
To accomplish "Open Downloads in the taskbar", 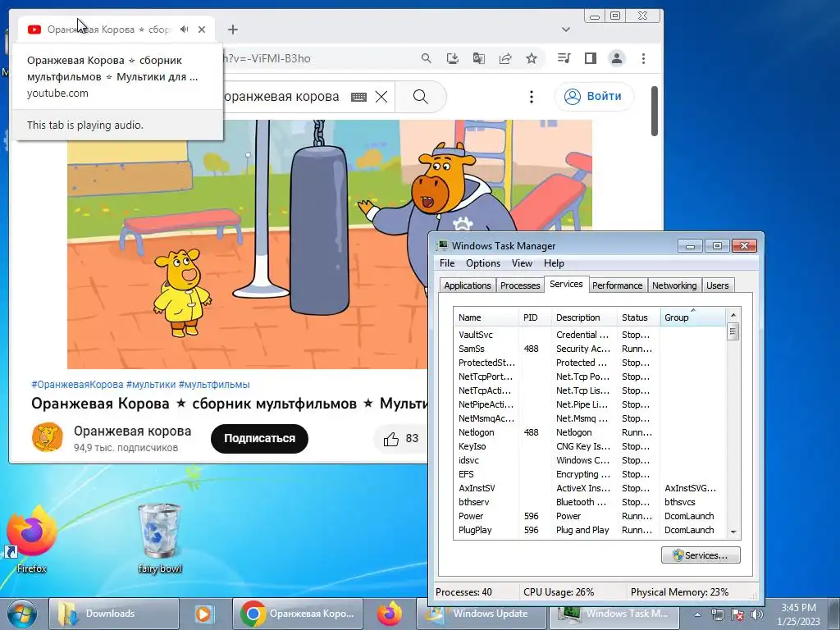I will (x=114, y=614).
